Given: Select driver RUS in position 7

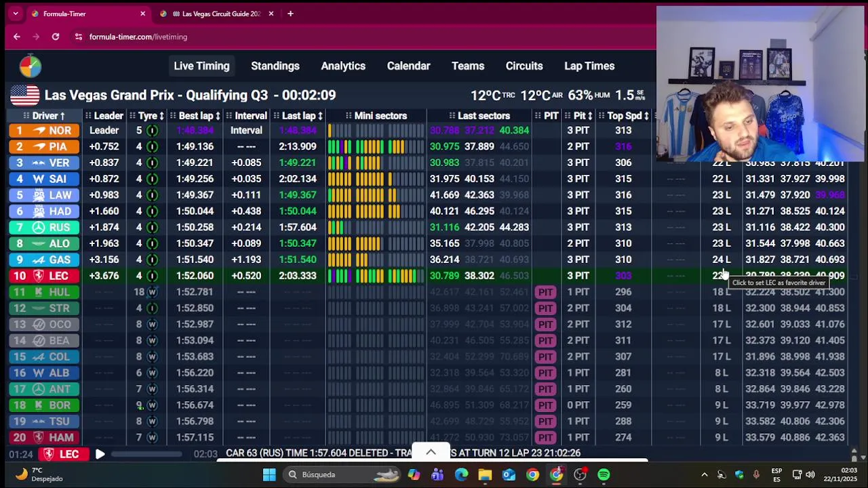Looking at the screenshot, I should (45, 227).
